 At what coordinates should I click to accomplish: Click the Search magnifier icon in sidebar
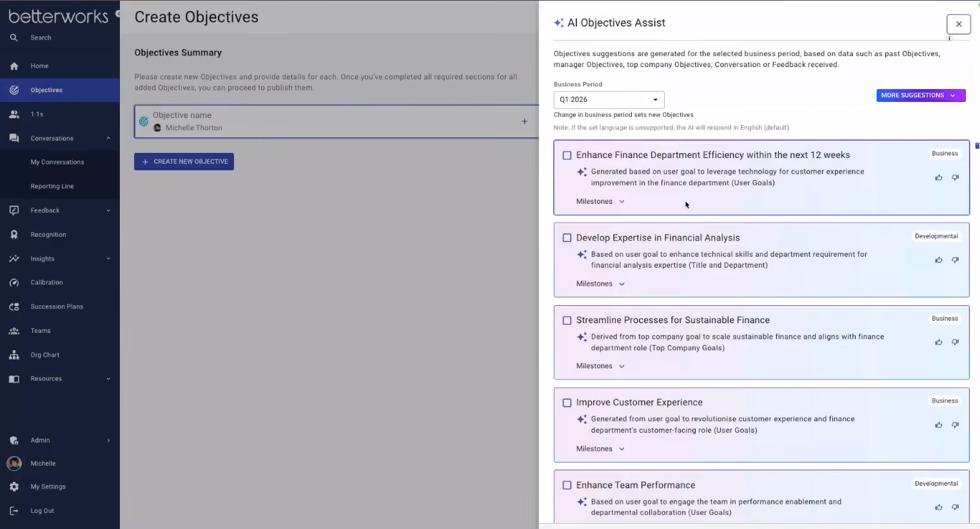pyautogui.click(x=14, y=37)
